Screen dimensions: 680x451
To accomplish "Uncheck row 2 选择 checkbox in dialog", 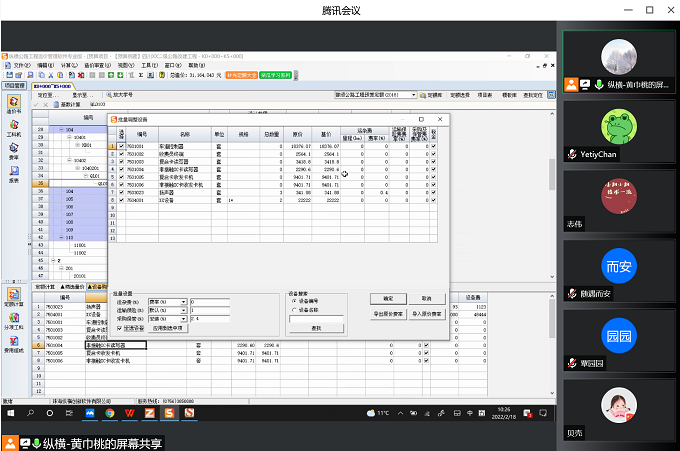I will [x=121, y=154].
